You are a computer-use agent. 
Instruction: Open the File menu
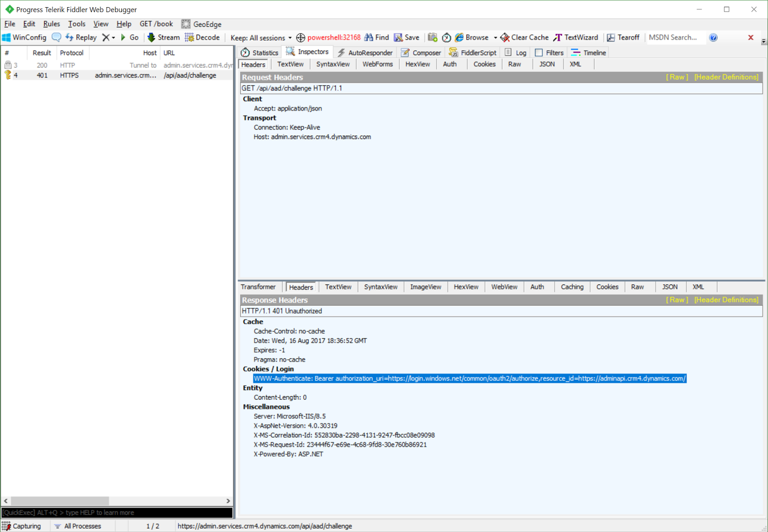[x=10, y=24]
